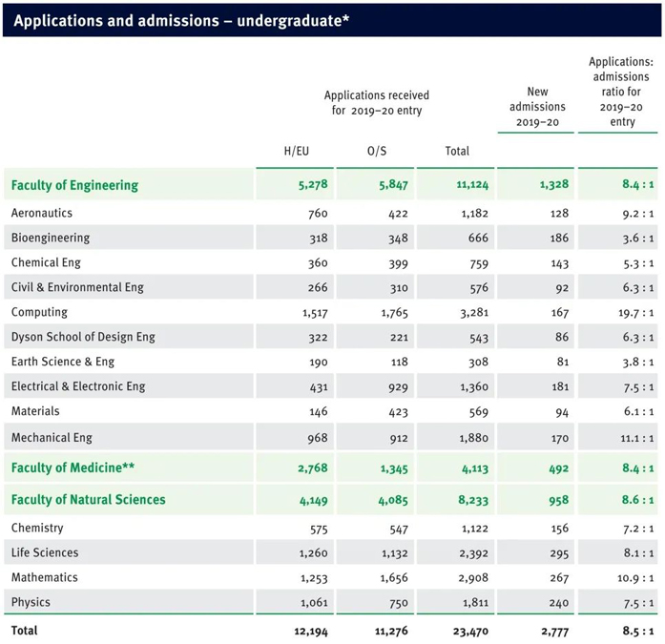Click Computing's total applications value 3,281
Screen dimensions: 665x644
[471, 313]
